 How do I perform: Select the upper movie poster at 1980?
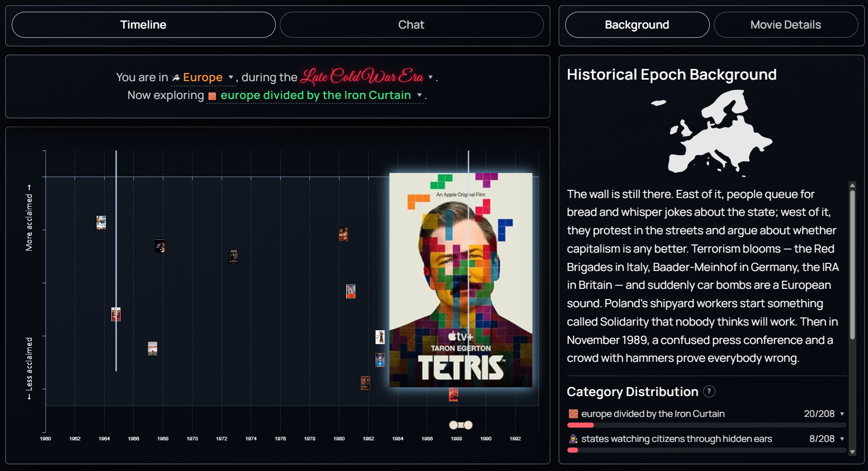coord(343,234)
